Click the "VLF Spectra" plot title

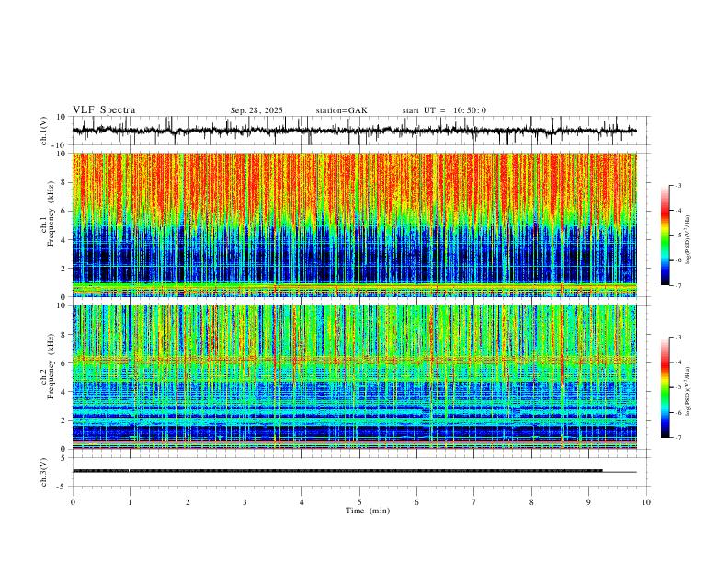[x=104, y=110]
